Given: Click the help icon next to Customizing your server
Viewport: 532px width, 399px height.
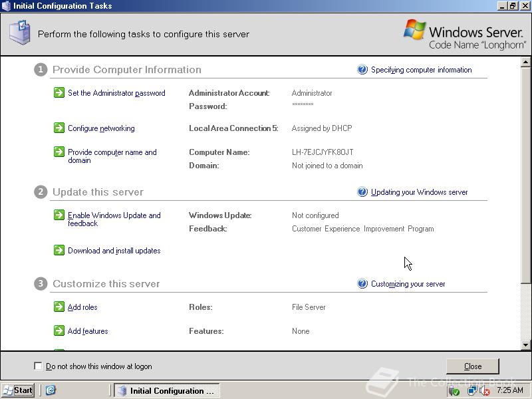Looking at the screenshot, I should click(362, 284).
